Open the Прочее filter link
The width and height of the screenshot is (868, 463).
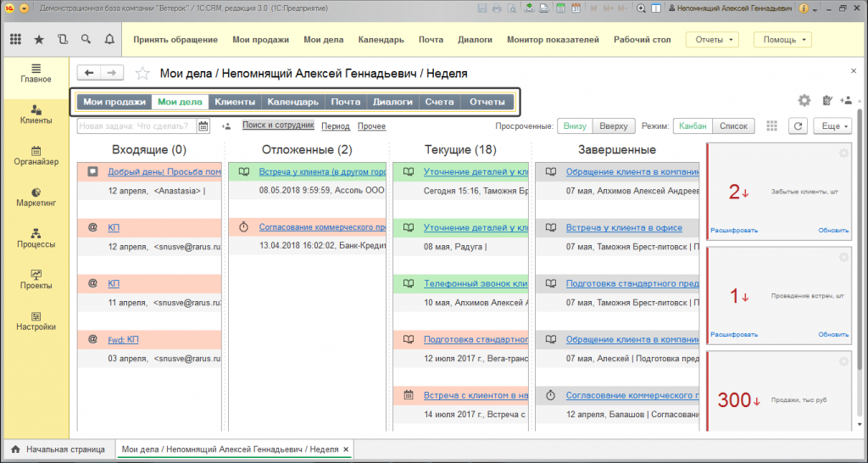click(371, 126)
